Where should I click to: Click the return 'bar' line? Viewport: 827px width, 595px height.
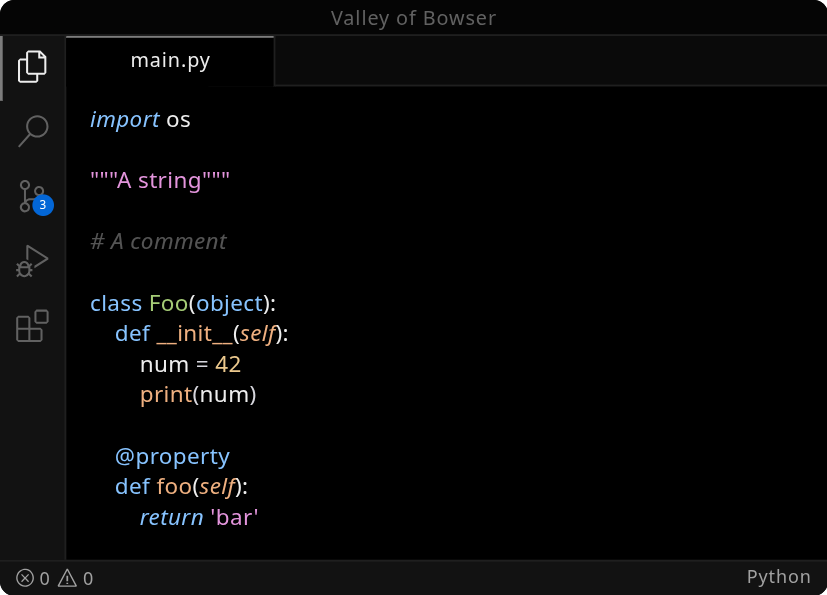pos(196,517)
